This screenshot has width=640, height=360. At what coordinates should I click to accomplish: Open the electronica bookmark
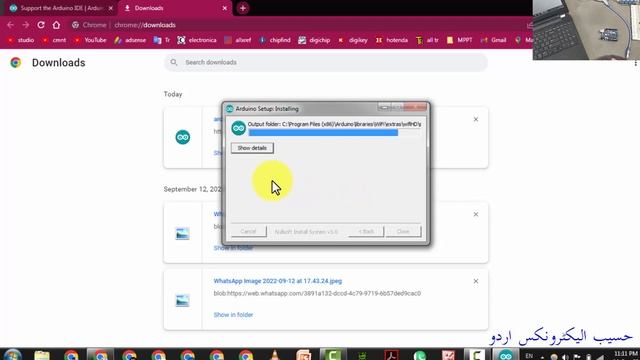click(x=197, y=40)
